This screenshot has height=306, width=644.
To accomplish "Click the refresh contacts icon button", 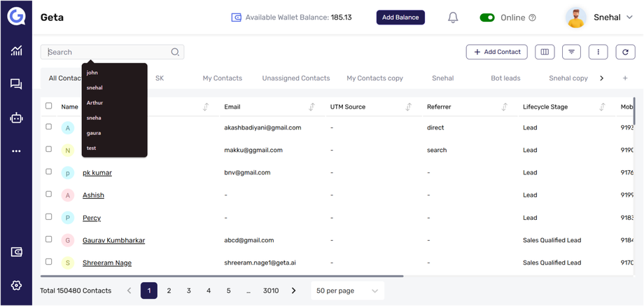I will 625,52.
